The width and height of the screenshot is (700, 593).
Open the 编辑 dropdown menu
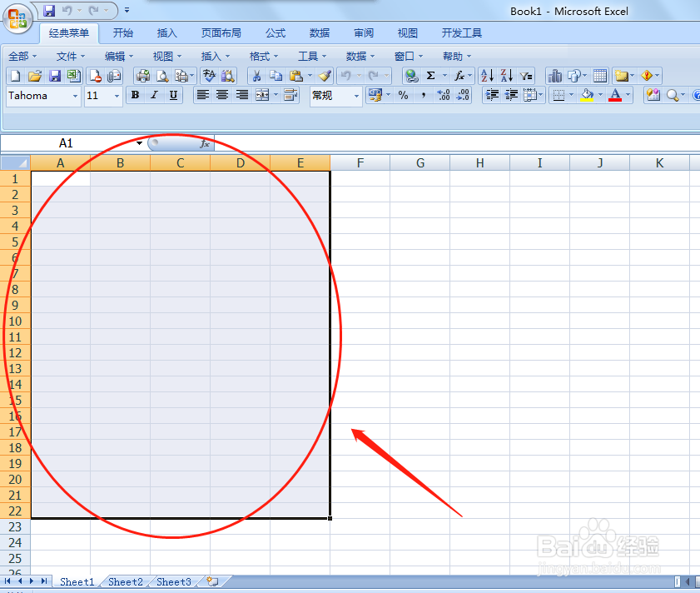119,57
